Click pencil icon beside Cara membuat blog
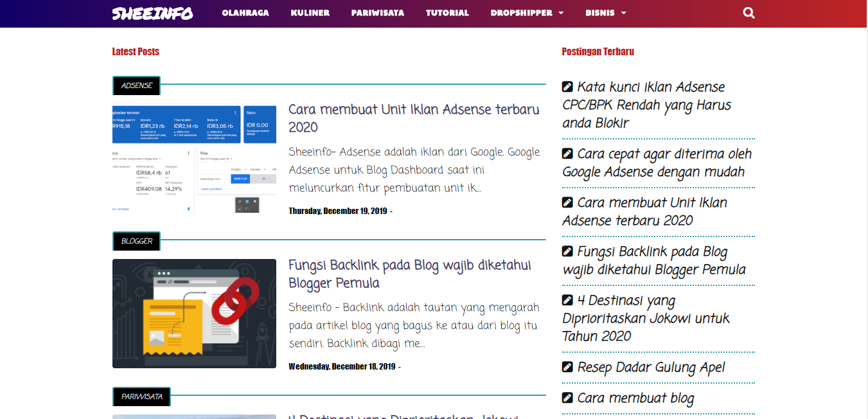The image size is (868, 419). click(x=567, y=398)
